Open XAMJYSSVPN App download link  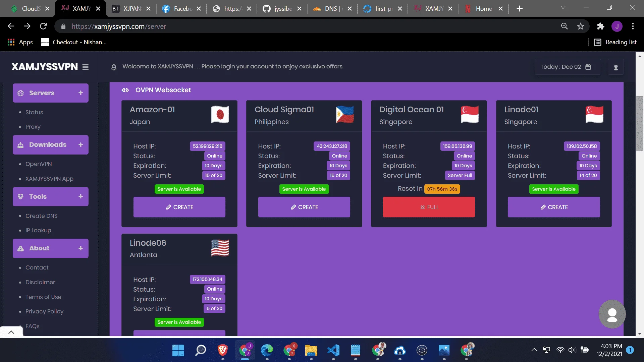tap(49, 179)
